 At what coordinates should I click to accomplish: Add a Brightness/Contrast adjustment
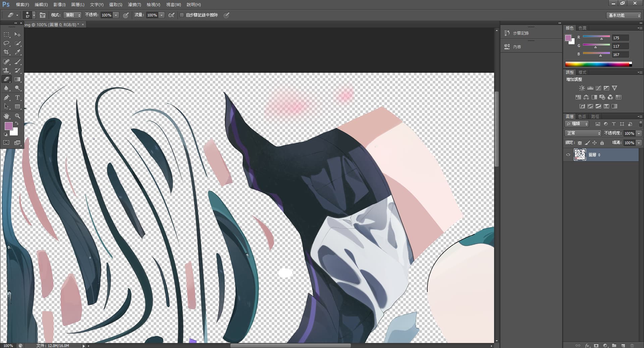tap(582, 88)
